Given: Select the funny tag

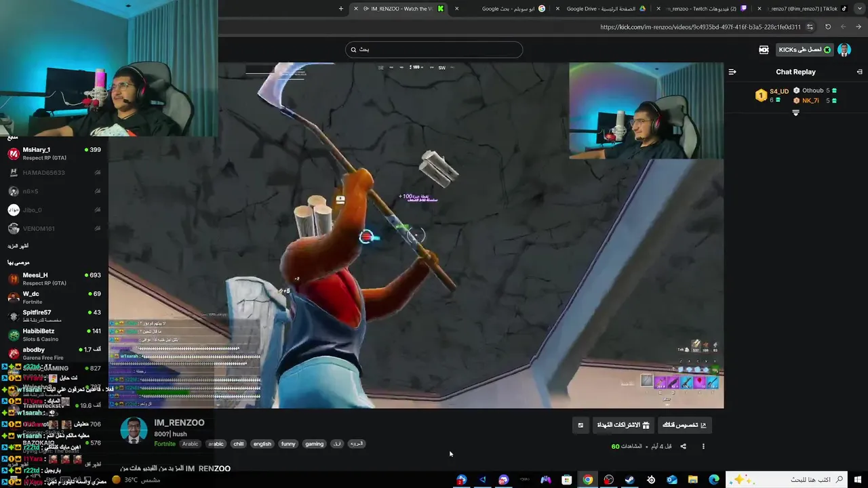Looking at the screenshot, I should pos(288,444).
